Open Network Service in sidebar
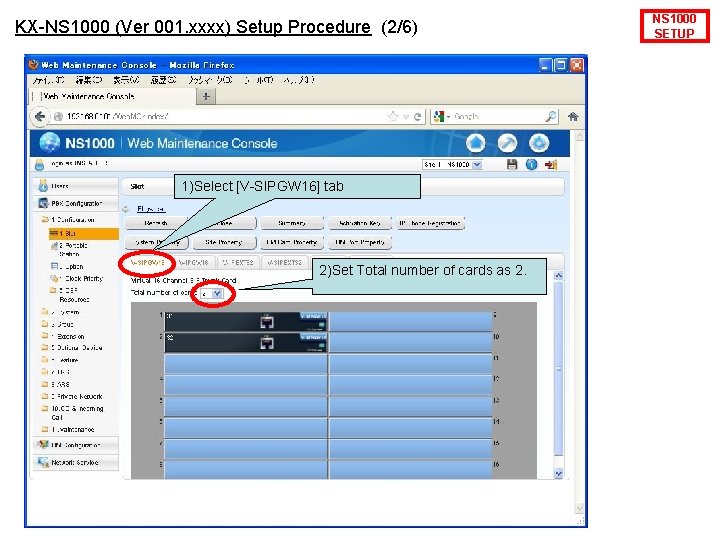This screenshot has width=720, height=540. tap(76, 462)
